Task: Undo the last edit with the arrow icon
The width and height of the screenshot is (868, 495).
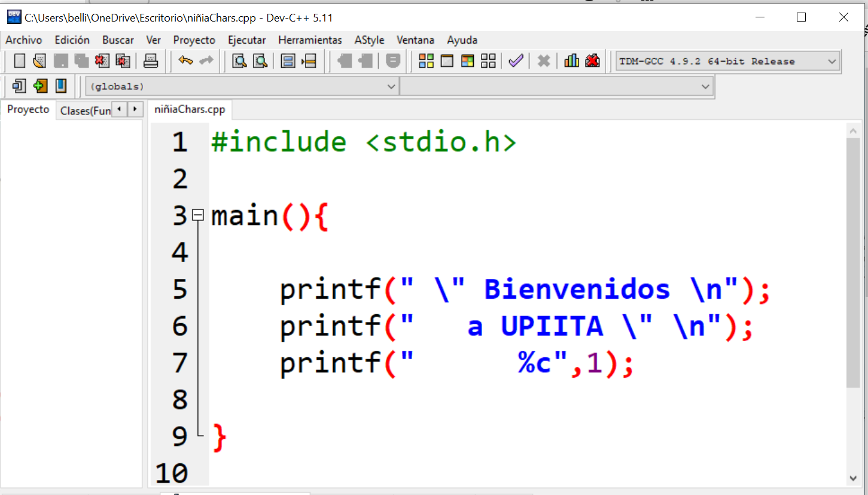Action: (185, 61)
